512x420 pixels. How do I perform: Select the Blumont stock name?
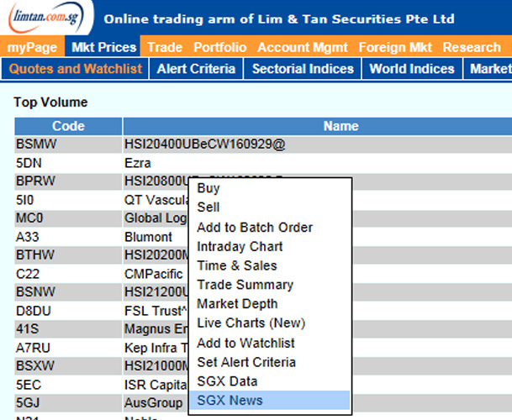(x=148, y=237)
